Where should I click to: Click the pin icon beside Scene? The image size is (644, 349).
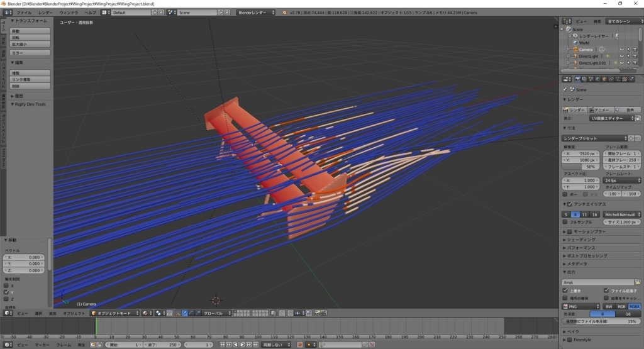pos(564,89)
